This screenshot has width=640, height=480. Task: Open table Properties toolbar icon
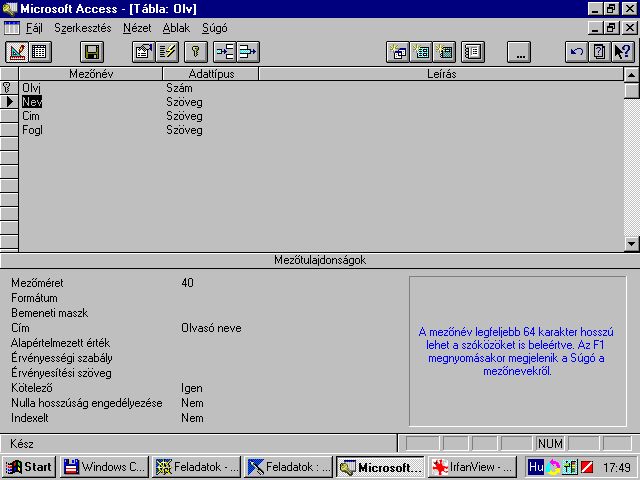tap(144, 52)
